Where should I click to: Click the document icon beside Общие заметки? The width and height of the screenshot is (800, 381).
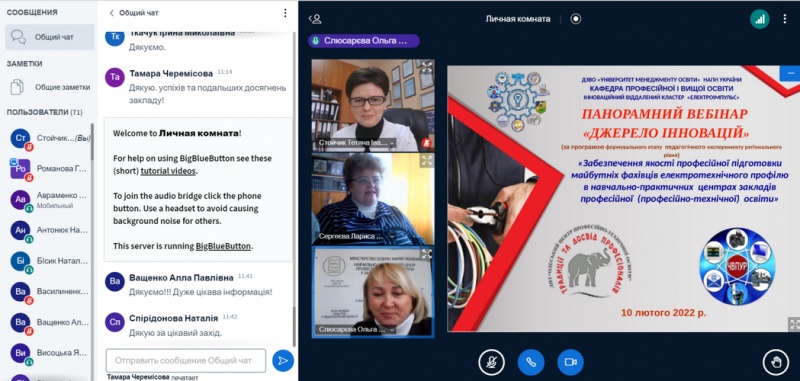(x=17, y=87)
